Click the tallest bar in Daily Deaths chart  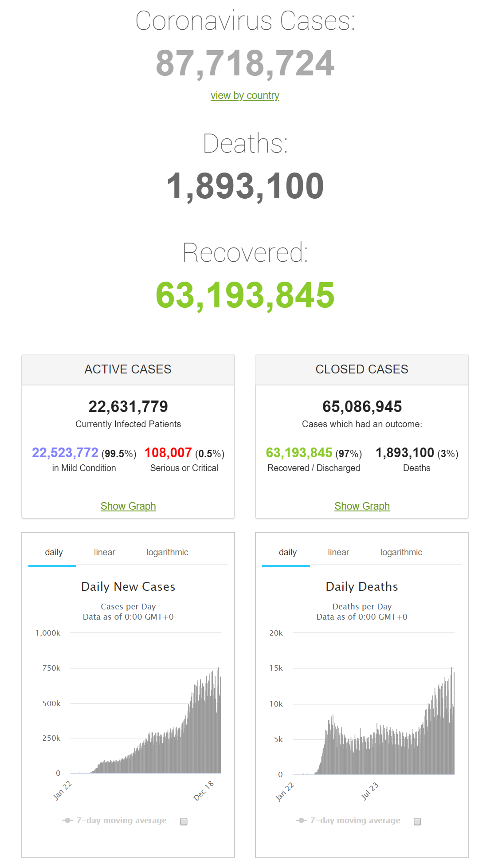point(452,721)
